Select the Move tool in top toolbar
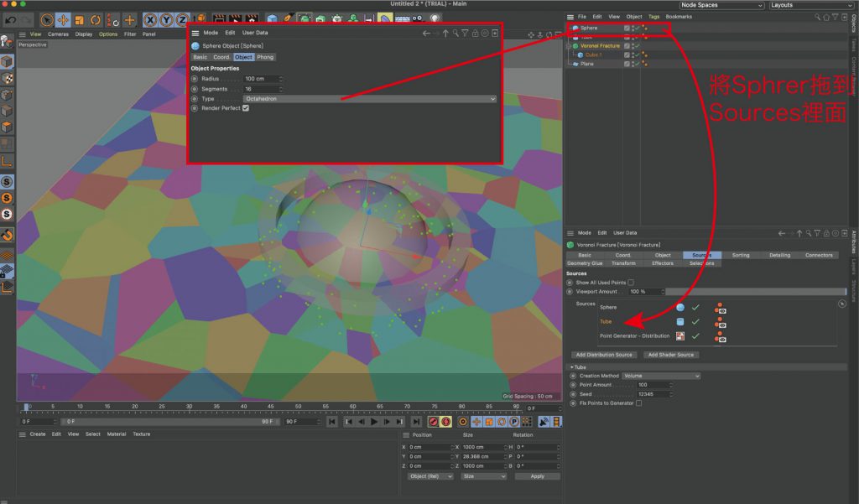The width and height of the screenshot is (859, 504). click(63, 19)
